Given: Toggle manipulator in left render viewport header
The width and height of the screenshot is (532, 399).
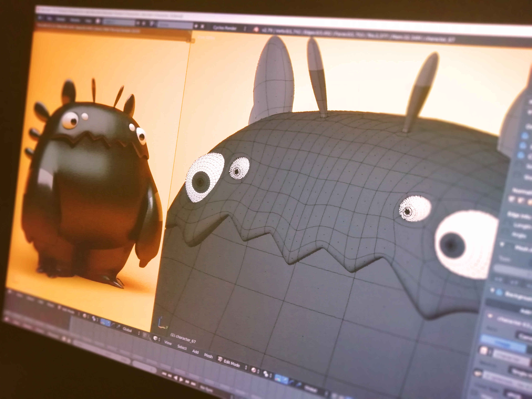Looking at the screenshot, I should tap(103, 322).
